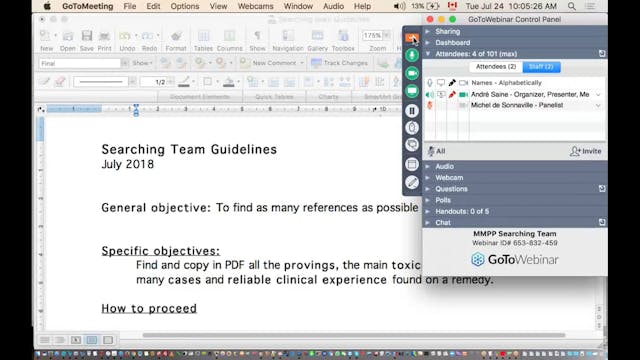Undock the Questions pane
Image resolution: width=640 pixels, height=360 pixels.
coord(602,189)
